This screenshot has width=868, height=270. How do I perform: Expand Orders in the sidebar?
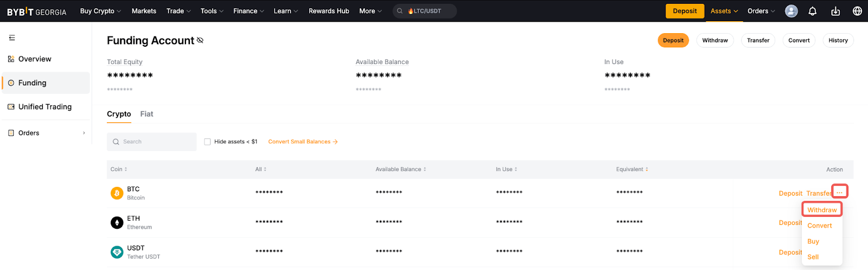pyautogui.click(x=46, y=133)
